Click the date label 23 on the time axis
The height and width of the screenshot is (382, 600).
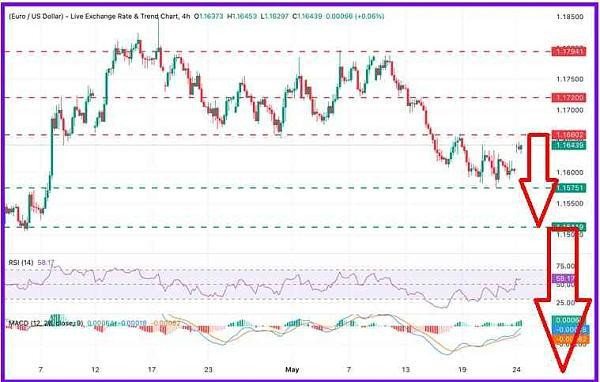pos(208,370)
